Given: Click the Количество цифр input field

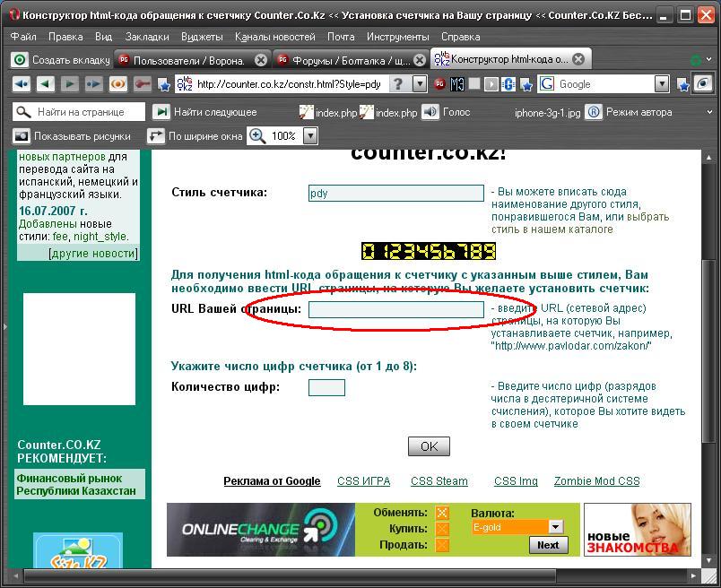Looking at the screenshot, I should (x=326, y=387).
